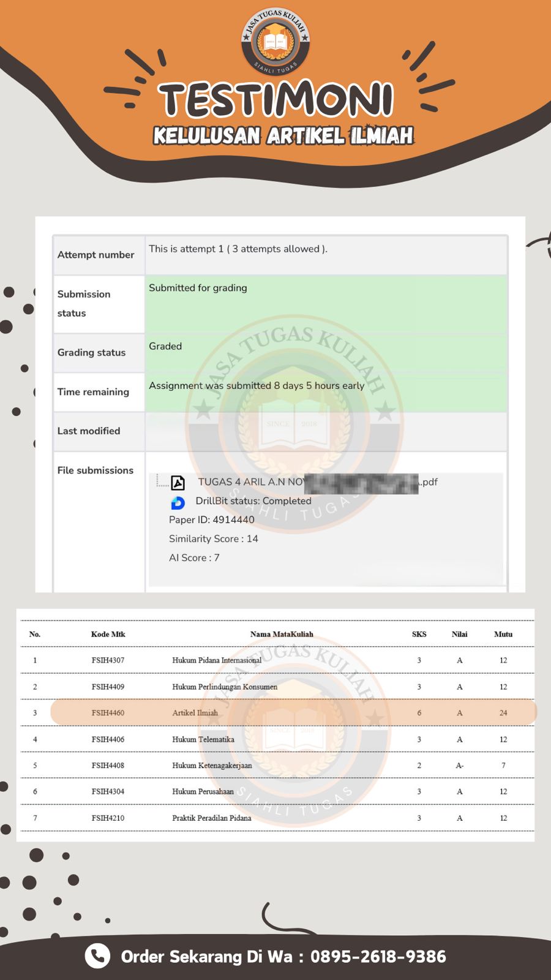Click course code FSIH4409

click(x=108, y=687)
